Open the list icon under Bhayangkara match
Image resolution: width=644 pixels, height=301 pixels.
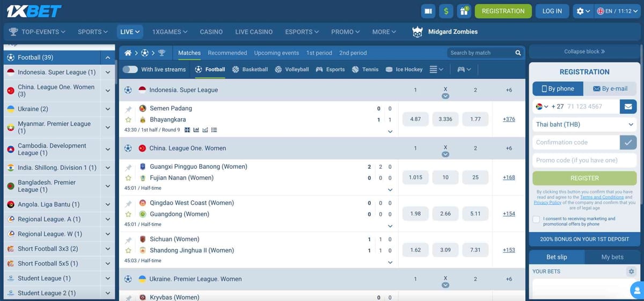(x=214, y=130)
